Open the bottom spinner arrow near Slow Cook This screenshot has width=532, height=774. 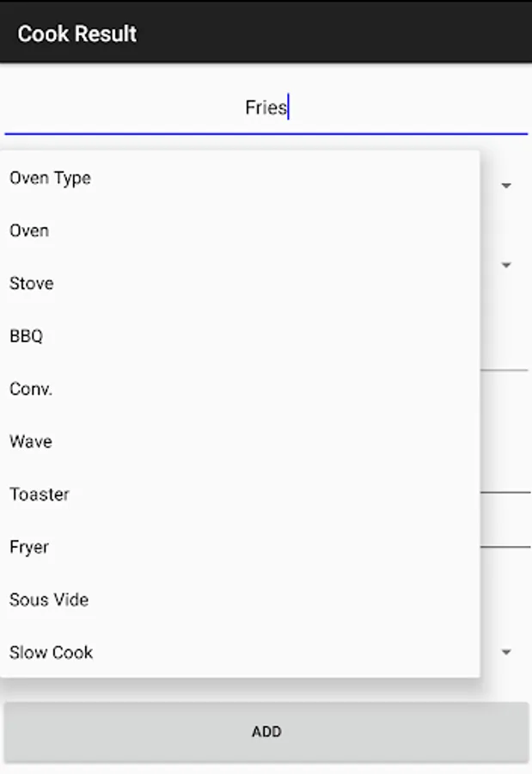click(x=506, y=652)
